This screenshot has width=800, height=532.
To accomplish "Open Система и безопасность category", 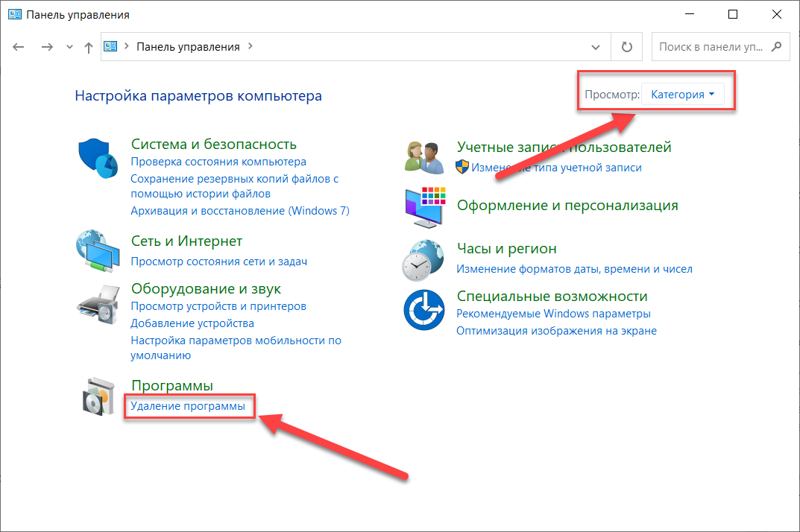I will coord(214,145).
